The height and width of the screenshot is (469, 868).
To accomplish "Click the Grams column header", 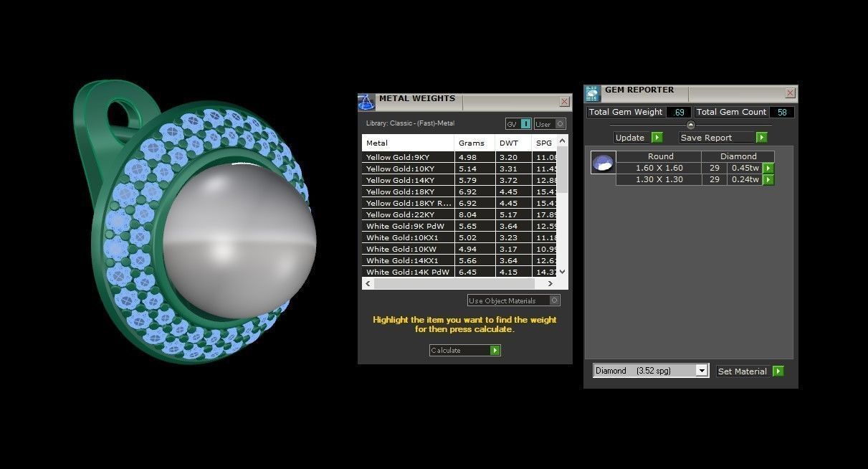I will 474,143.
